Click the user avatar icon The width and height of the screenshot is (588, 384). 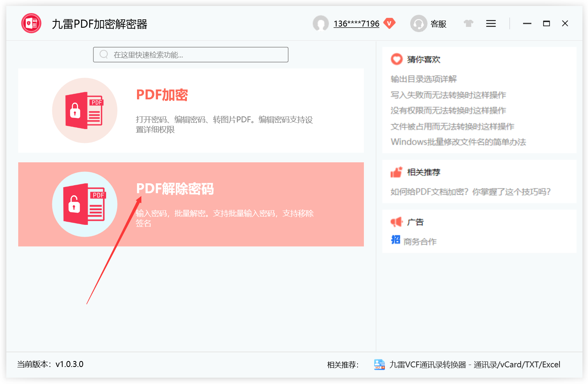pos(321,24)
